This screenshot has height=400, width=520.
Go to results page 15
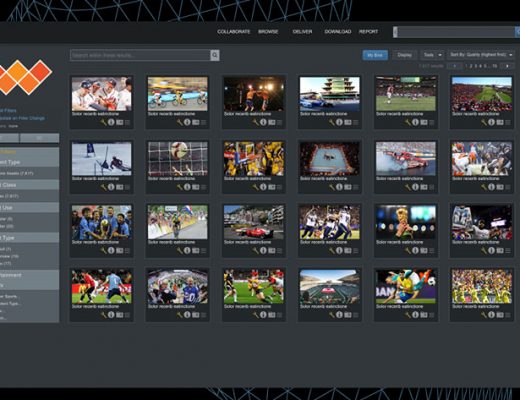point(495,66)
